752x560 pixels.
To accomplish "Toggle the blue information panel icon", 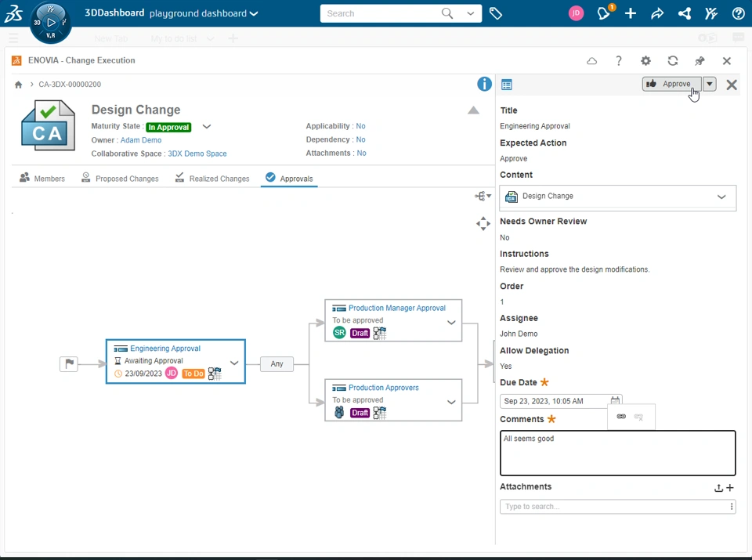I will click(x=484, y=84).
